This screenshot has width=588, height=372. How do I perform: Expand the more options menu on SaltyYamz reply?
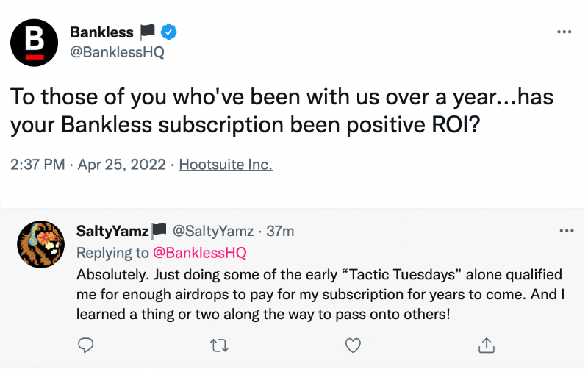(566, 231)
